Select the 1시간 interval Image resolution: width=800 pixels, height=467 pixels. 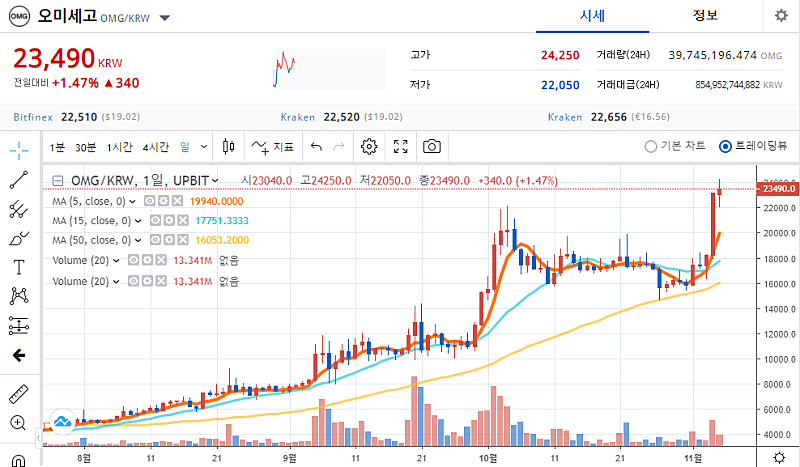click(119, 148)
